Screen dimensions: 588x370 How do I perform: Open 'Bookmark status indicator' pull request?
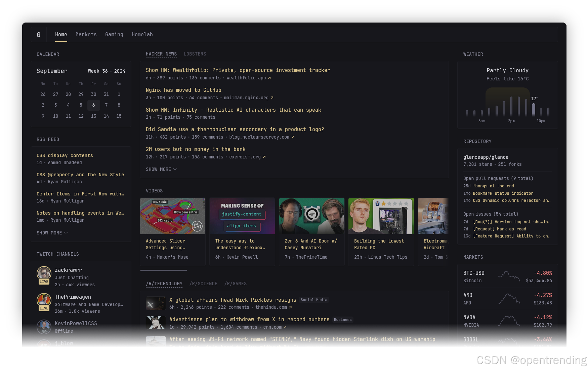coord(503,194)
